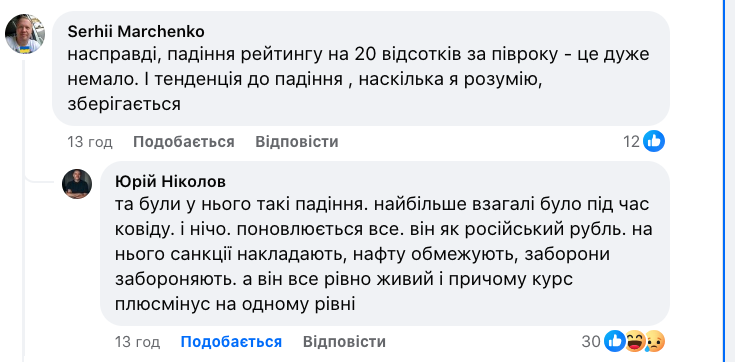
Task: Click the blue thumbs-up icon beside count 12
Action: (x=653, y=141)
